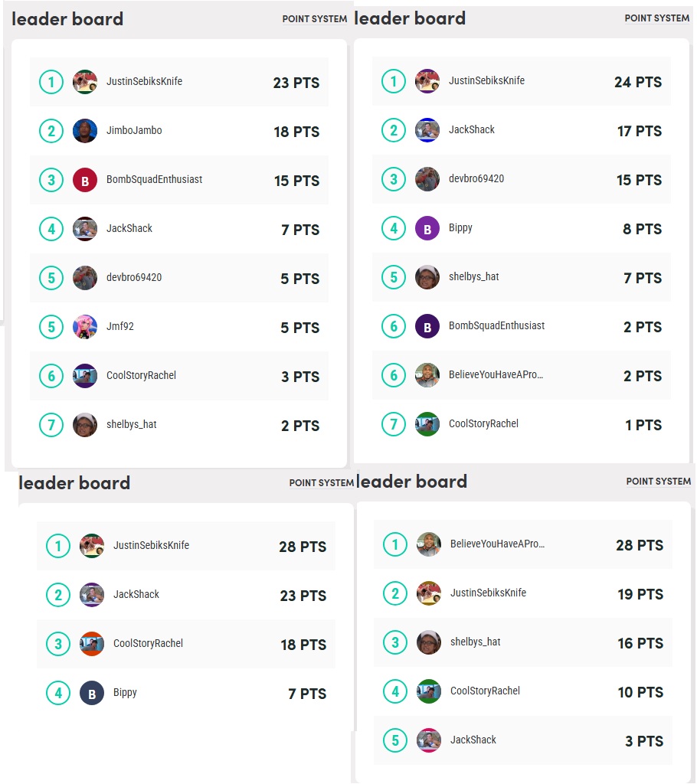Open Jmf92's pink anime avatar
The width and height of the screenshot is (697, 784).
click(x=85, y=327)
